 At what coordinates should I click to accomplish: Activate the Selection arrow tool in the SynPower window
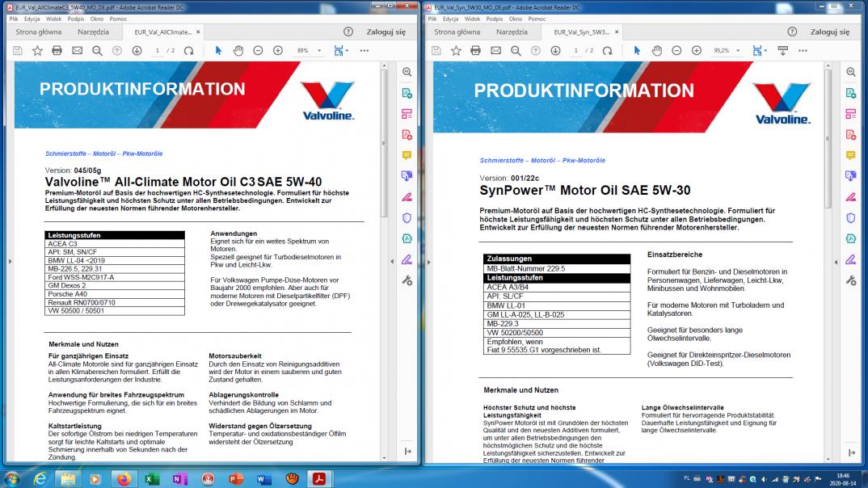637,51
